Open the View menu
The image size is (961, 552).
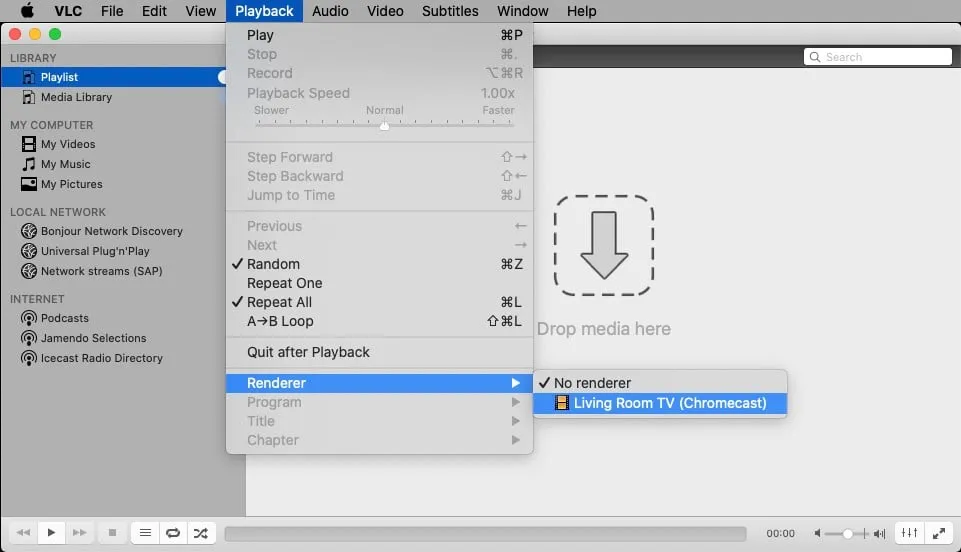(200, 11)
